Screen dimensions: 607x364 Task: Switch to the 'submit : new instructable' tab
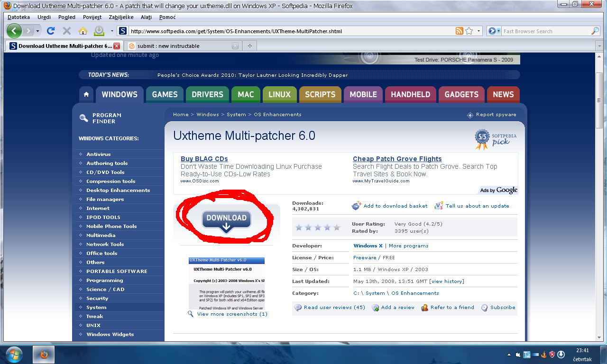[x=183, y=46]
